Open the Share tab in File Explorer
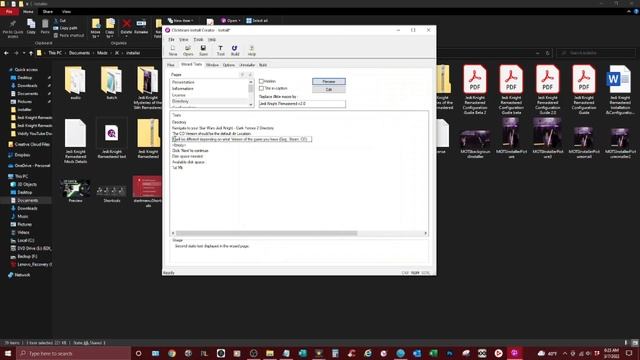This screenshot has height=360, width=640. [x=48, y=12]
